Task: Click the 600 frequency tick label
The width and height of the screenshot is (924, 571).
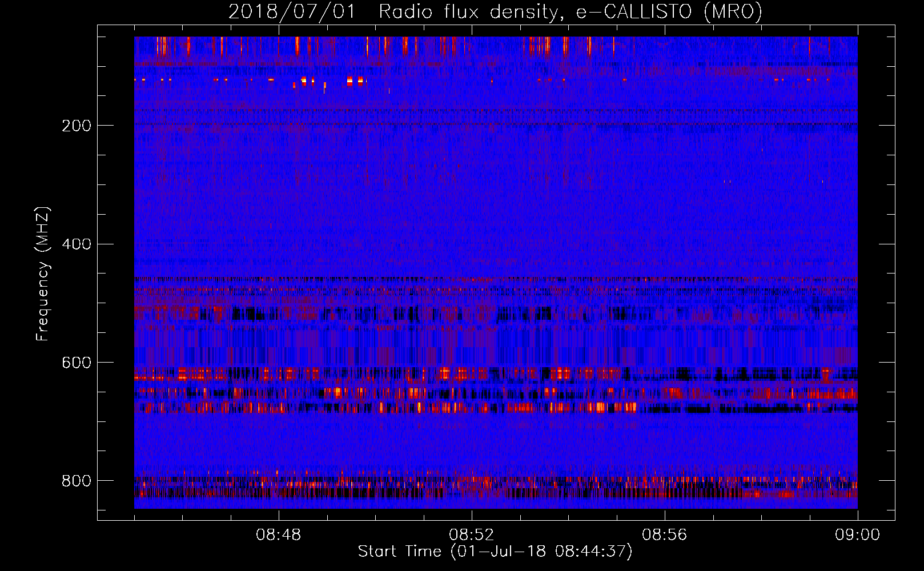Action: click(77, 363)
